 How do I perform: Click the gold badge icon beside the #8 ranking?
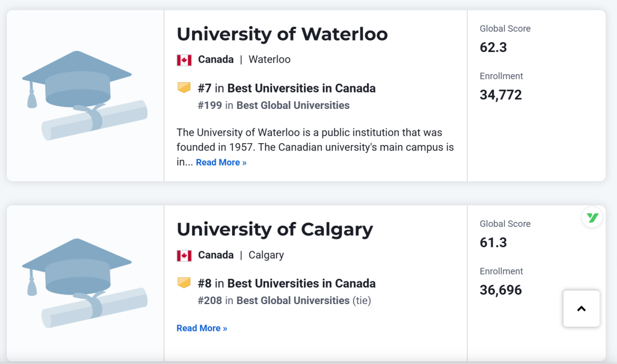184,282
